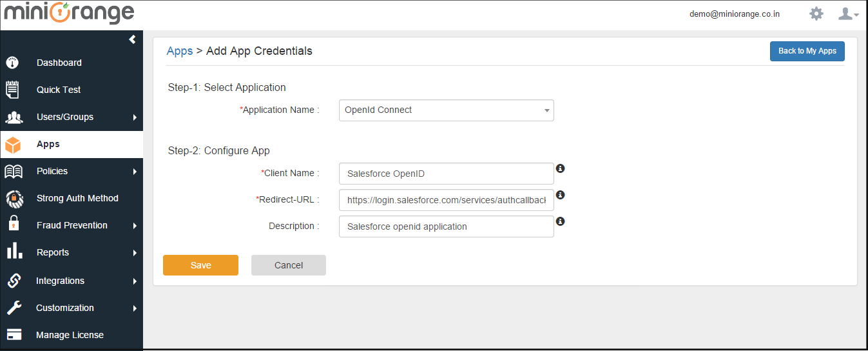
Task: Expand the Users/Groups submenu arrow
Action: click(x=135, y=117)
